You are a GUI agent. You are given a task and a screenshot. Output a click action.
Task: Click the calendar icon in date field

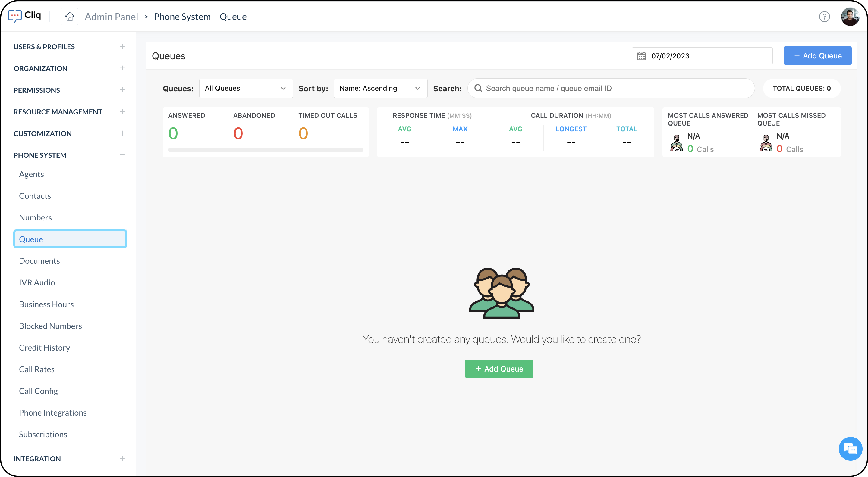tap(642, 56)
